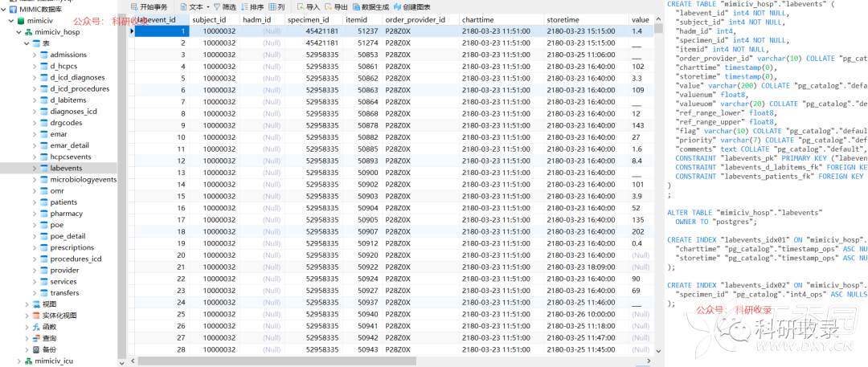This screenshot has height=367, width=868.
Task: Expand the 视图 (Views) node
Action: click(27, 304)
